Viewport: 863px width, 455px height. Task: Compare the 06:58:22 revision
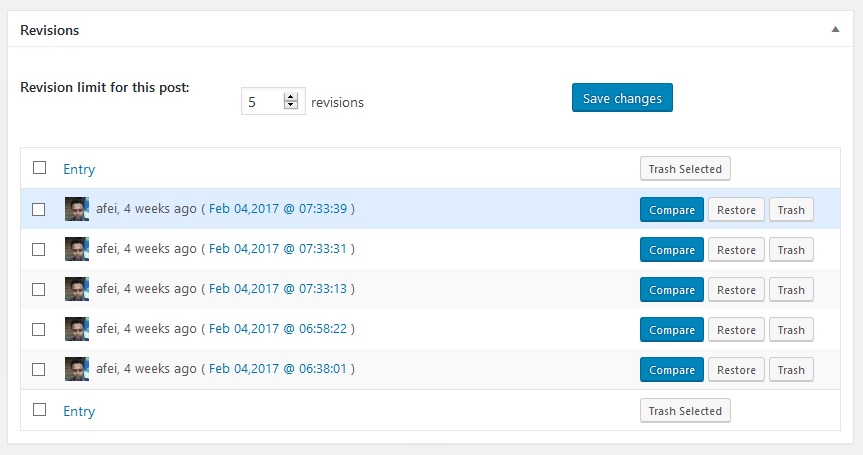coord(671,330)
